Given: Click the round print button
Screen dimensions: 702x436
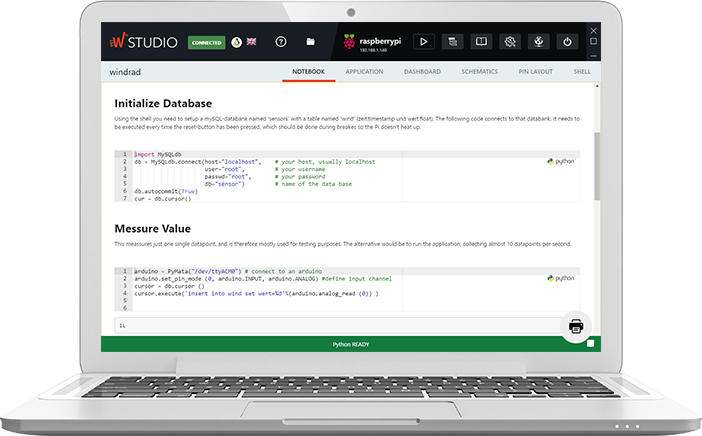Looking at the screenshot, I should point(576,326).
